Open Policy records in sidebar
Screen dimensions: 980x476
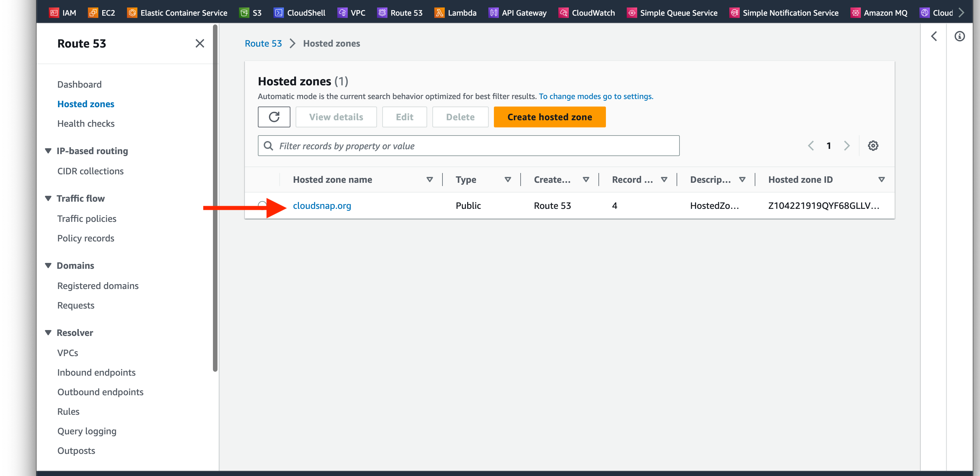click(86, 238)
